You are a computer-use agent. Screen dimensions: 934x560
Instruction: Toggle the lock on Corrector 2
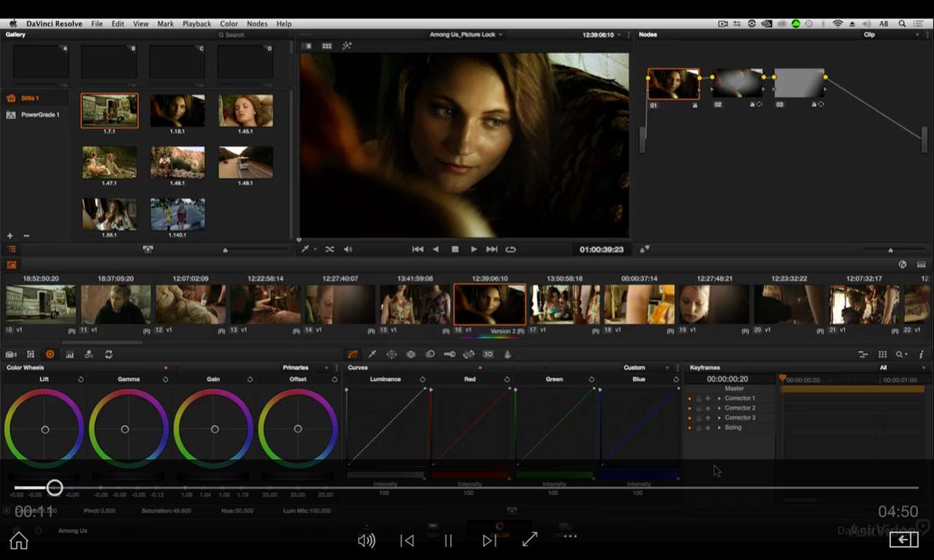(x=698, y=409)
